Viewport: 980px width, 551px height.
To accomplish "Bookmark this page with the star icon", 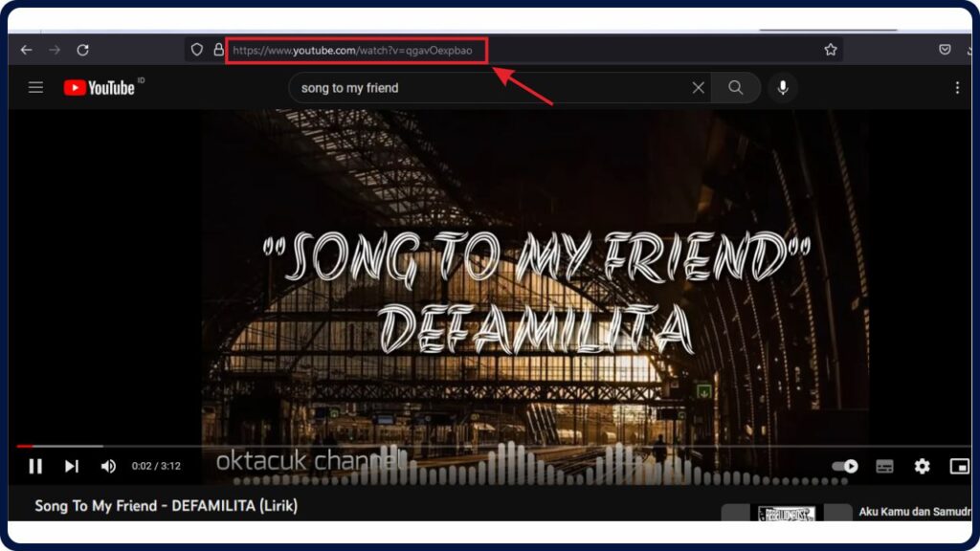I will [830, 50].
